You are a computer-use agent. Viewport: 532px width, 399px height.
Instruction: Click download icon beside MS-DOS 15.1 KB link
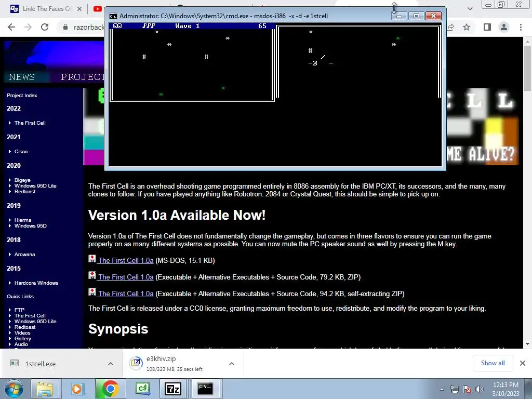92,259
